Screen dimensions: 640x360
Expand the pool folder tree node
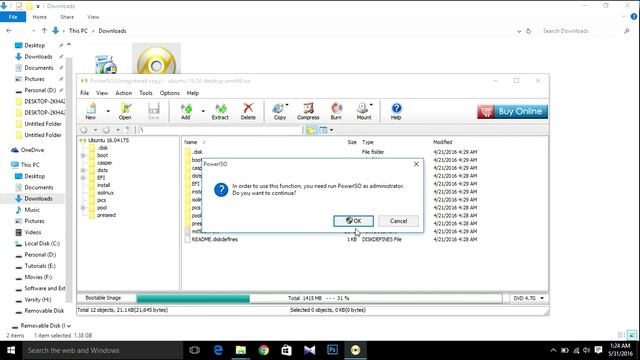83,208
